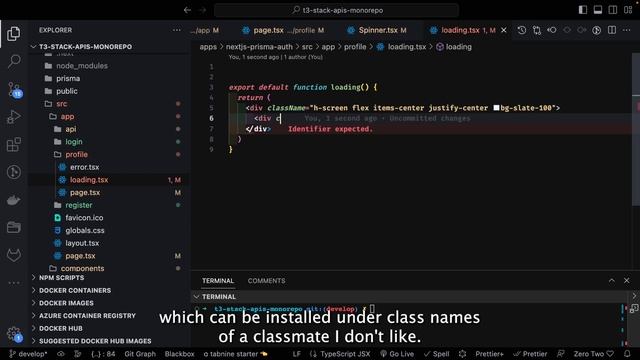This screenshot has width=640, height=360.
Task: Open the Search view in activity bar
Action: [14, 61]
